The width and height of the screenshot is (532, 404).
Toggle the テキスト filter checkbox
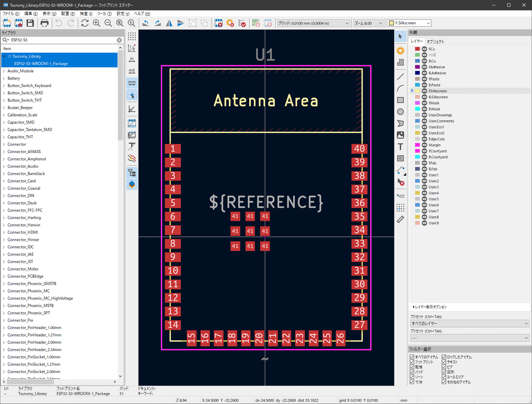444,362
